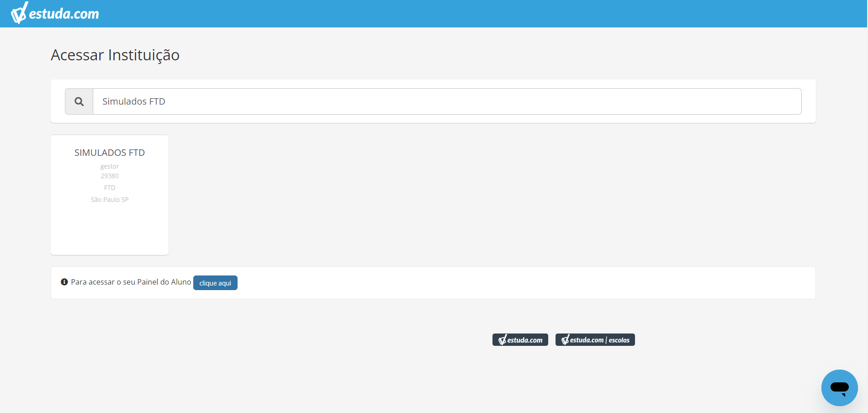Click the FTD network label on card
Viewport: 868px width, 413px height.
click(x=110, y=188)
